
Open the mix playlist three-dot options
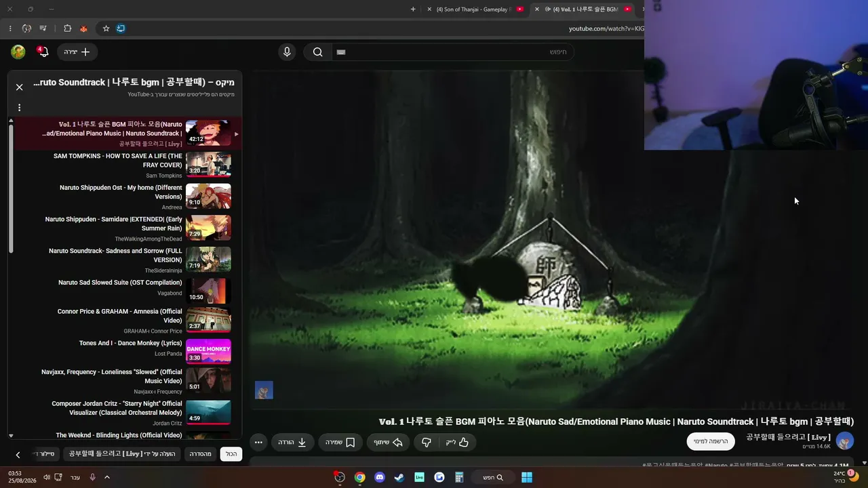(x=20, y=108)
